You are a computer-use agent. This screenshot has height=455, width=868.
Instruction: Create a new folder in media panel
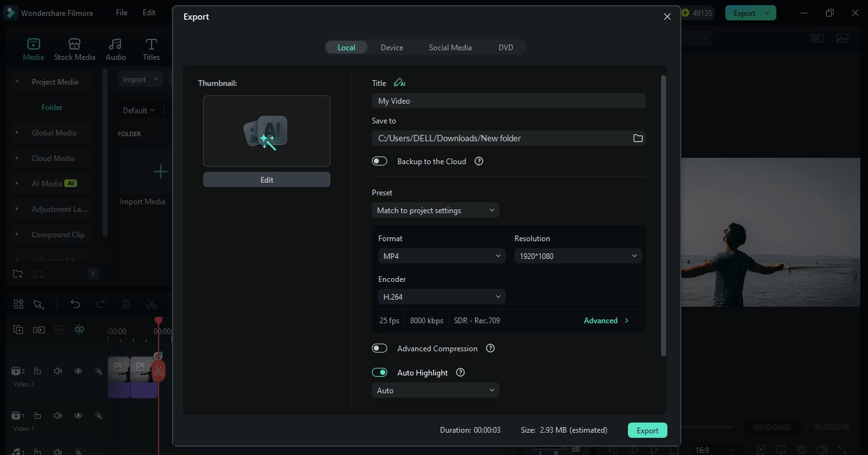18,274
